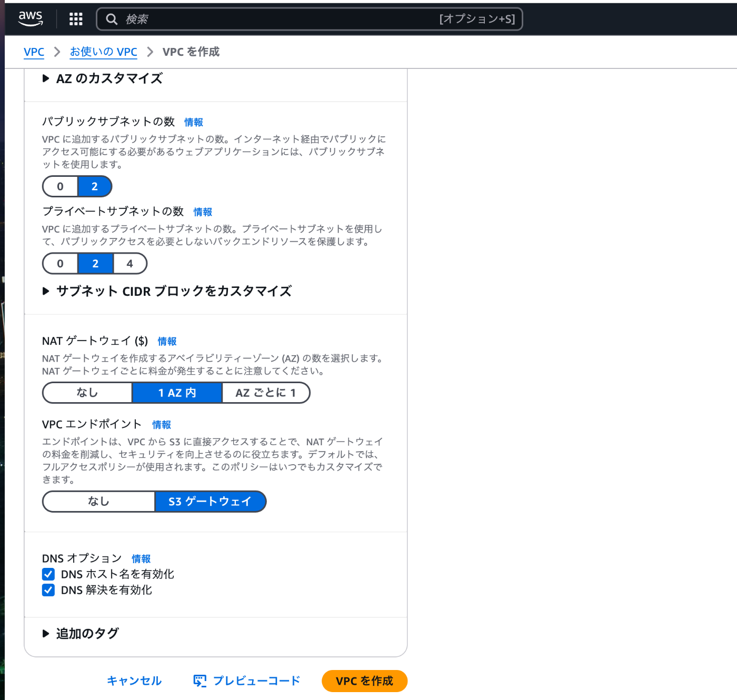
Task: Open プレビューコード preview
Action: point(247,681)
